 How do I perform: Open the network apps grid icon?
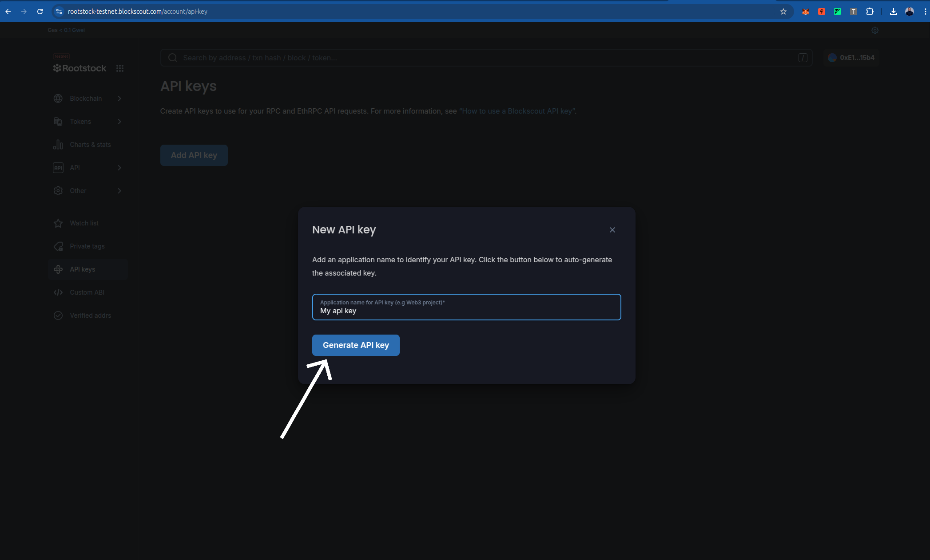(x=120, y=68)
